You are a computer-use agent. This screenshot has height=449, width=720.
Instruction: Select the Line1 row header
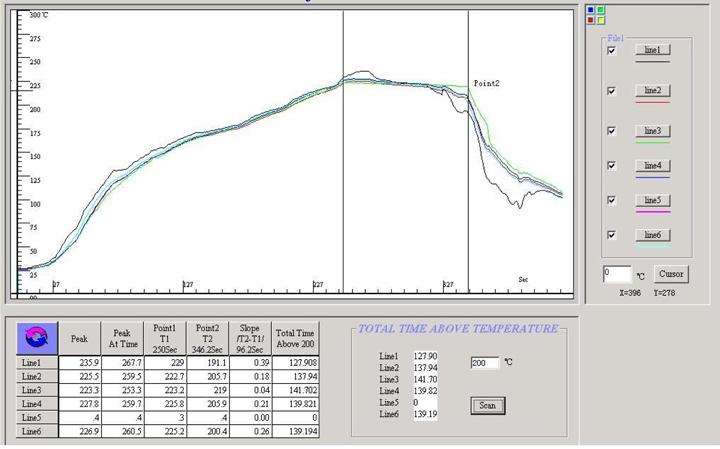pos(37,363)
